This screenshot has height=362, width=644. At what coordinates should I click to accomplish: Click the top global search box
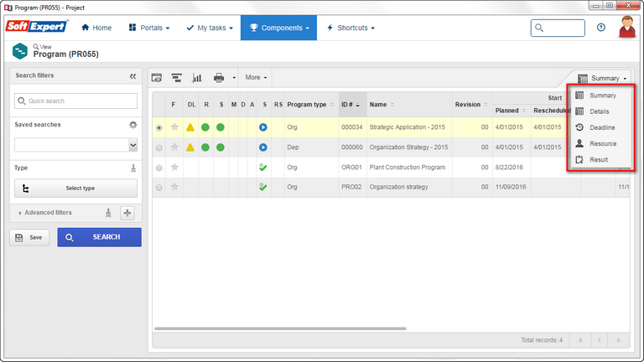pyautogui.click(x=558, y=28)
